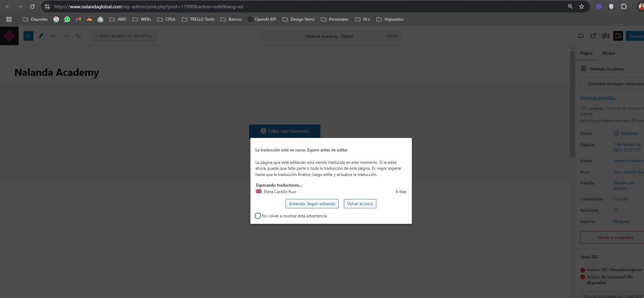Click the browser back arrow
This screenshot has width=644, height=298.
click(8, 7)
